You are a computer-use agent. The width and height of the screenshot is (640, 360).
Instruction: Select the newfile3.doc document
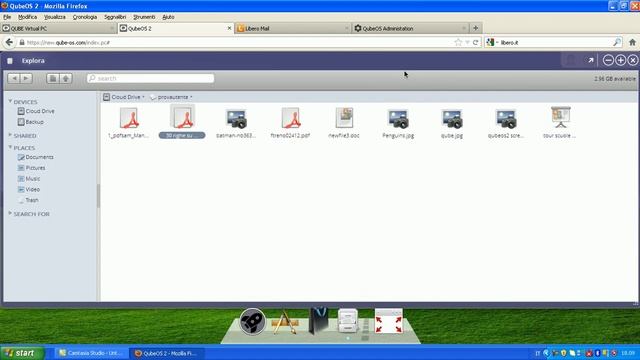(x=344, y=123)
